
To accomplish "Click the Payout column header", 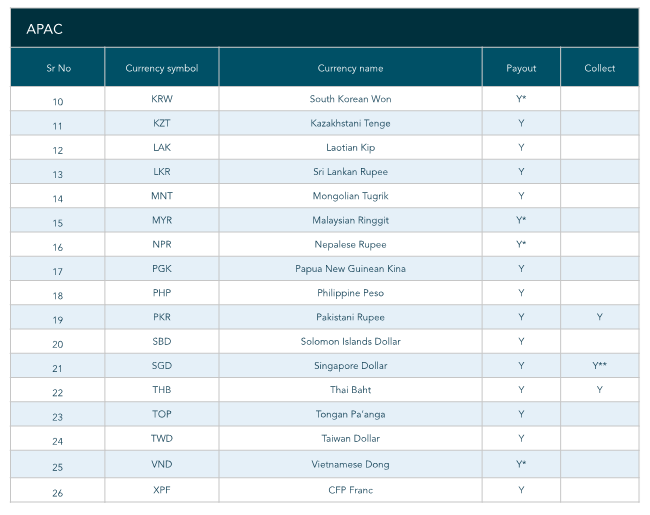I will tap(521, 68).
